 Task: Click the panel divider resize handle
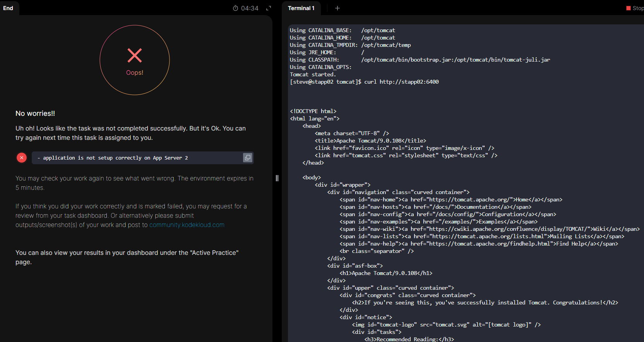click(x=277, y=178)
